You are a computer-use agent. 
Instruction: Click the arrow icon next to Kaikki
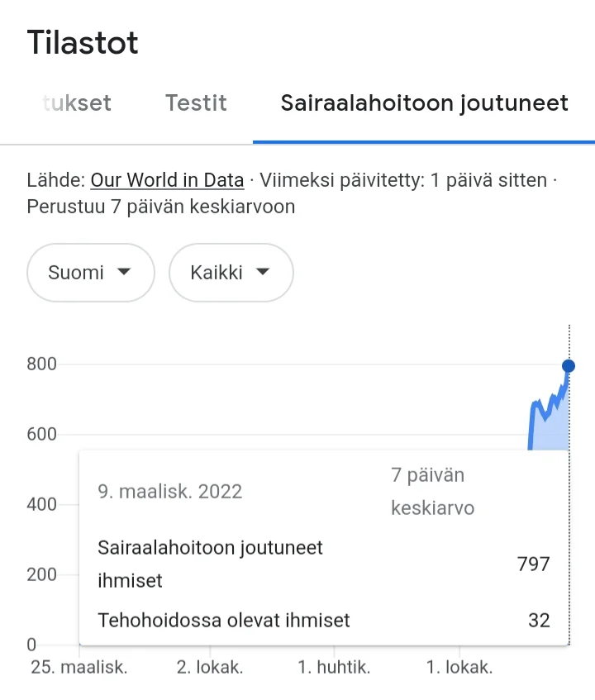[263, 272]
